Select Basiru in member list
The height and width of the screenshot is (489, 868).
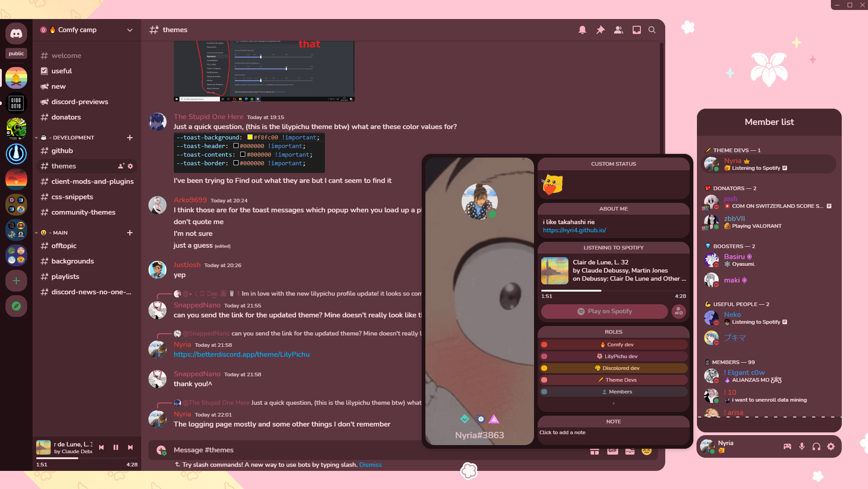point(768,260)
